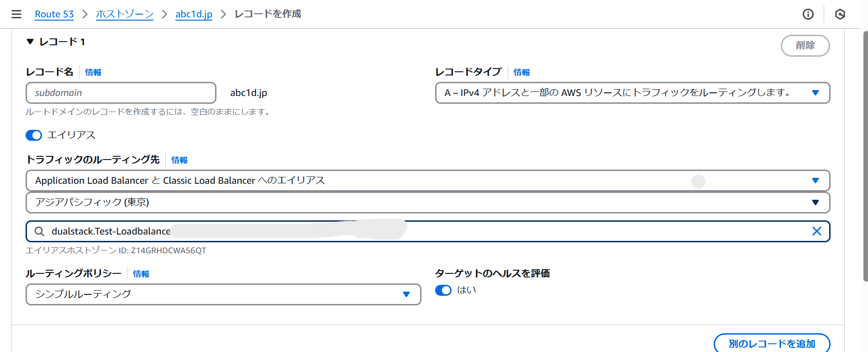Go to Route 53 breadcrumb
868x352 pixels.
point(54,14)
